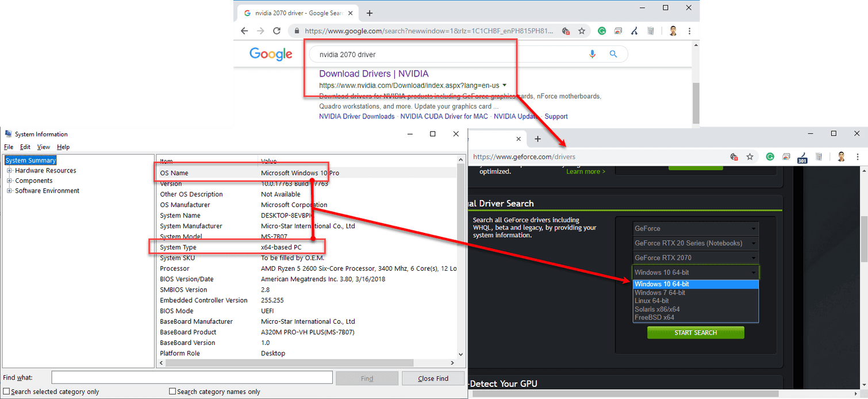The height and width of the screenshot is (399, 868).
Task: Select 'Windows 10 64-bit' in dropdown list
Action: coord(696,284)
